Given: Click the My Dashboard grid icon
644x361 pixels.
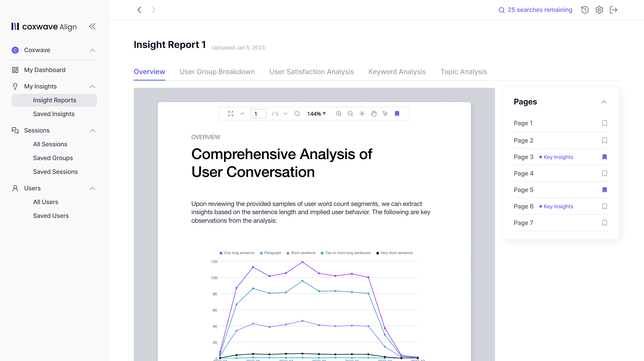Looking at the screenshot, I should pyautogui.click(x=15, y=70).
